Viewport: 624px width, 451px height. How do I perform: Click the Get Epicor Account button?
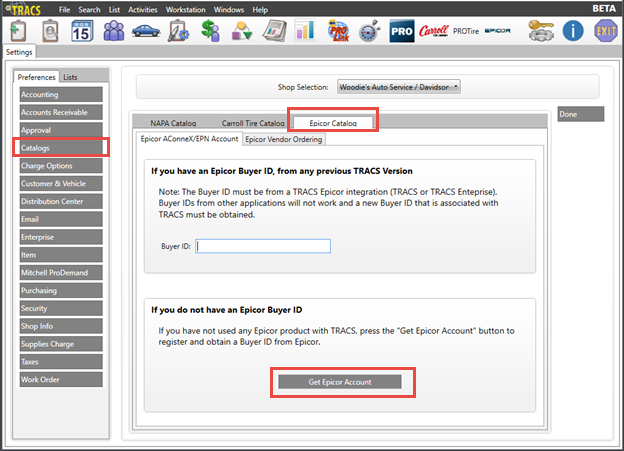coord(340,382)
